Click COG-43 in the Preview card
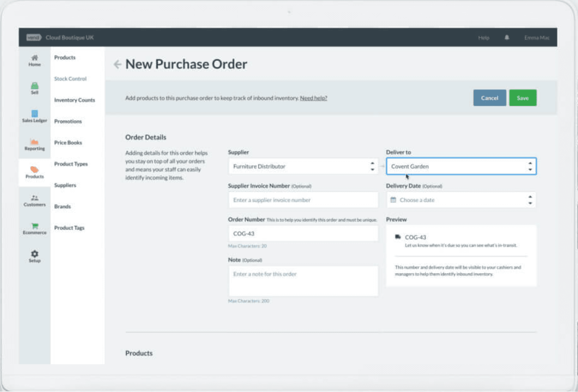 point(415,237)
